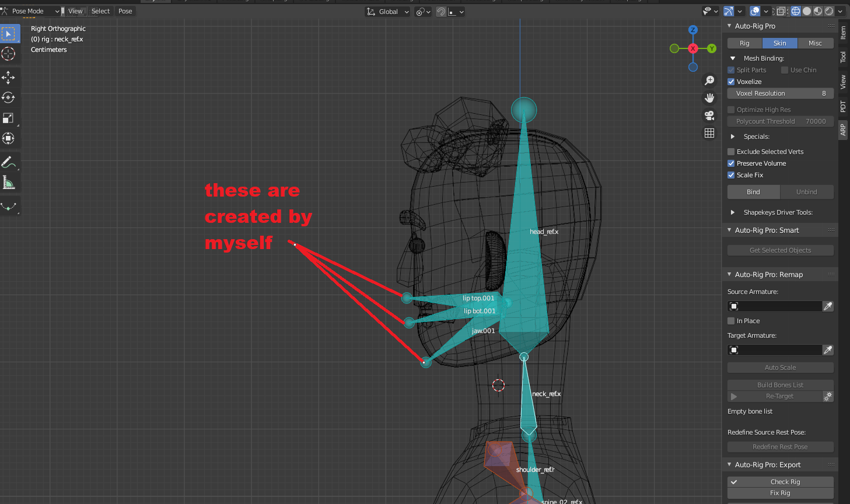Viewport: 850px width, 504px height.
Task: Switch to the Misc tab
Action: point(816,43)
